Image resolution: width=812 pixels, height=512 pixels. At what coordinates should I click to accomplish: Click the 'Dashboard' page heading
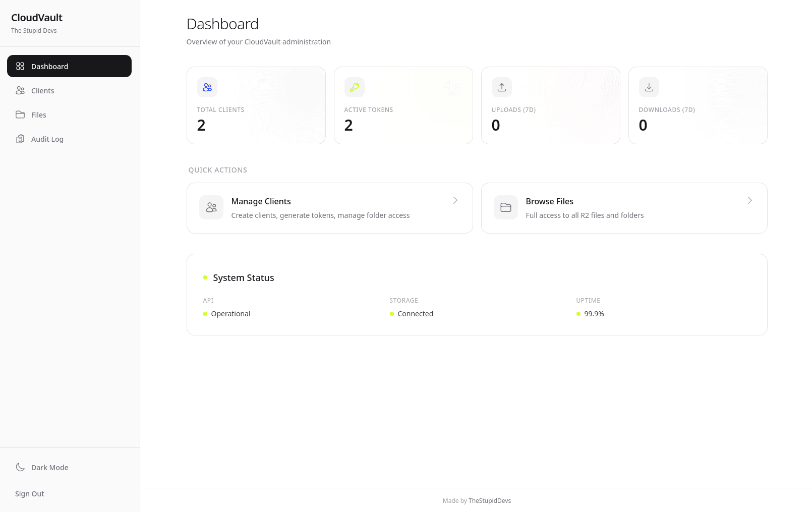click(222, 24)
